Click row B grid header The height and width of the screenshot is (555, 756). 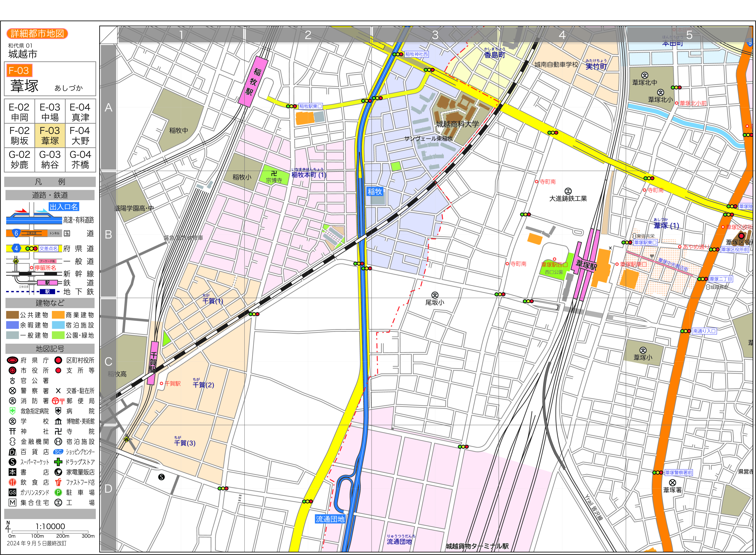point(108,235)
